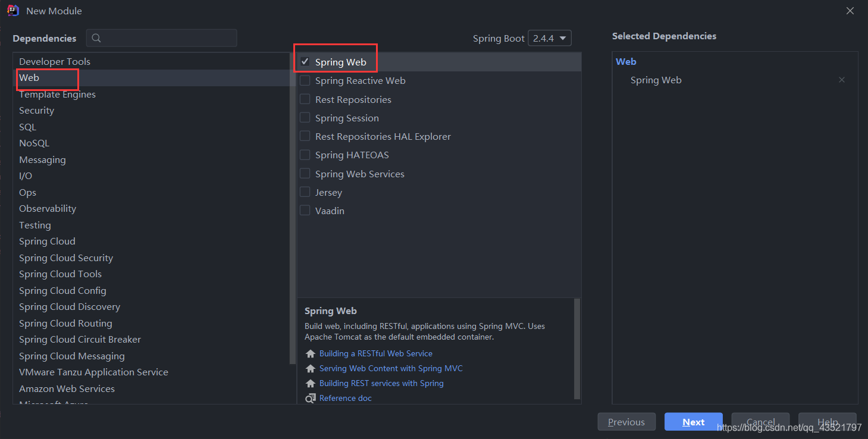The height and width of the screenshot is (439, 868).
Task: Enable the Spring HATEOAS dependency checkbox
Action: click(x=305, y=155)
